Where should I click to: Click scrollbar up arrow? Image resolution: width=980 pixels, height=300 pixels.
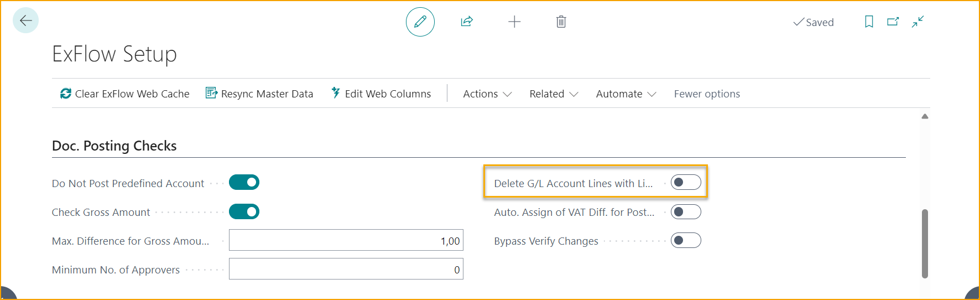point(925,116)
